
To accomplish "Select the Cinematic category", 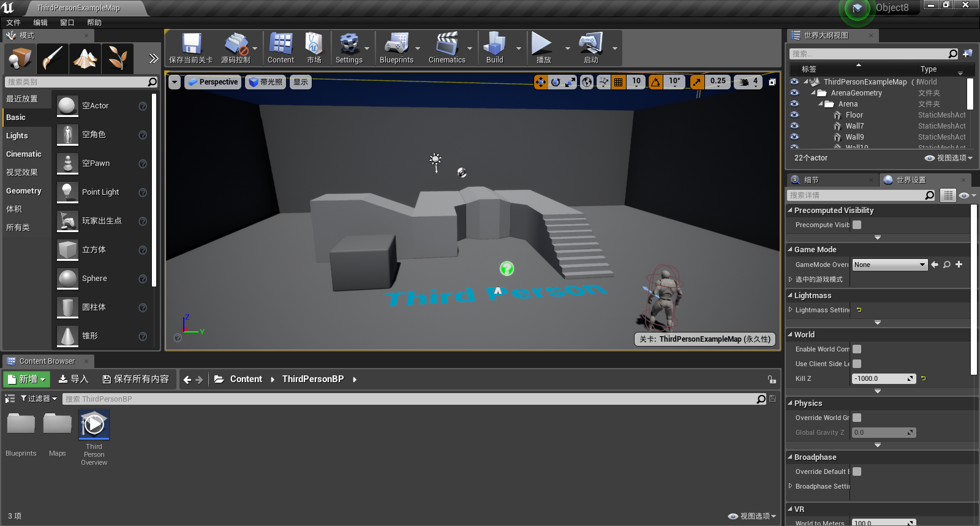I will click(x=24, y=154).
